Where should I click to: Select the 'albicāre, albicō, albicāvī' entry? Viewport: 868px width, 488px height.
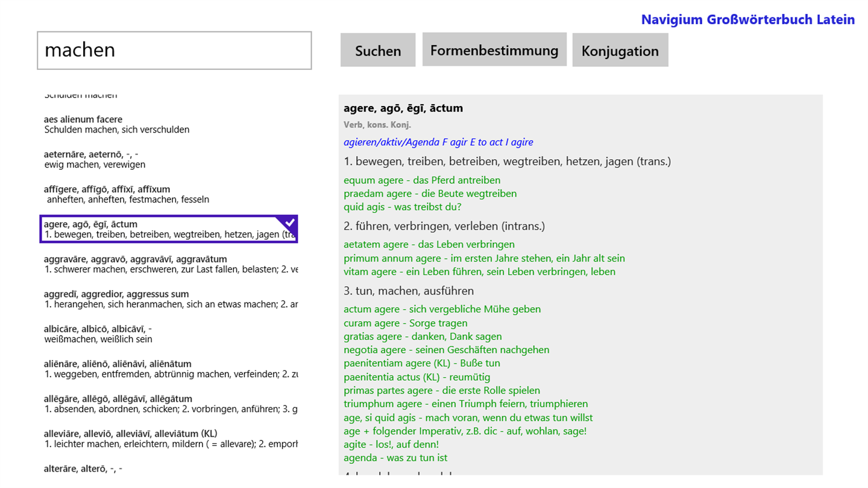pyautogui.click(x=169, y=334)
